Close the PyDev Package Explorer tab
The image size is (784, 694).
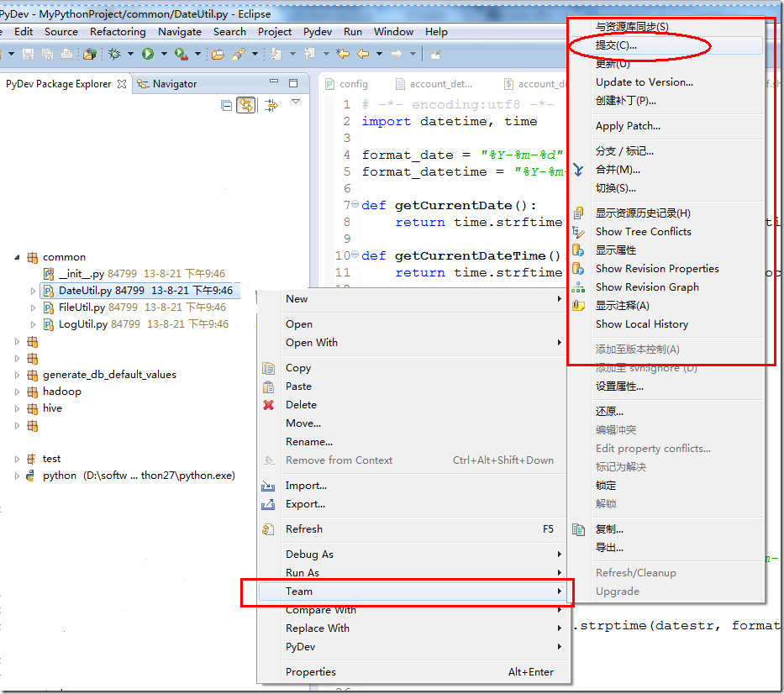122,84
